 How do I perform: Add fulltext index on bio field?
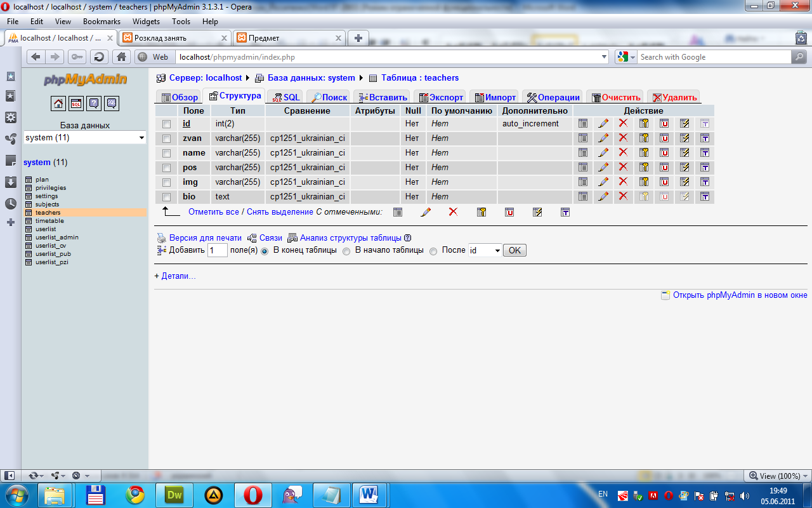705,197
